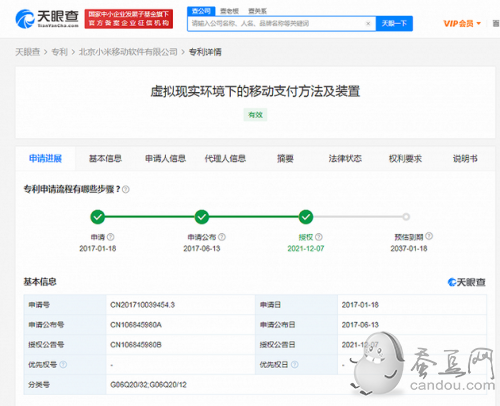
Task: Open the 基本信息 tab
Action: (x=105, y=159)
